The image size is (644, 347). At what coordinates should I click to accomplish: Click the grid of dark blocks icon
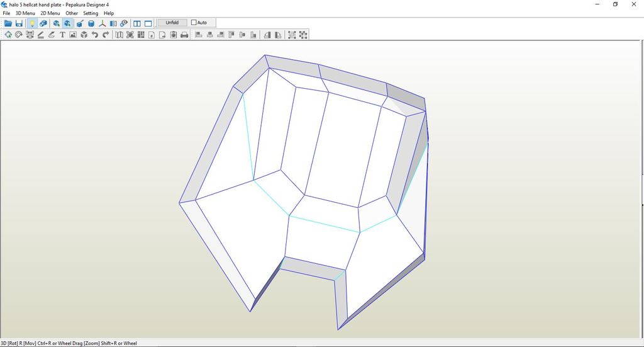141,35
